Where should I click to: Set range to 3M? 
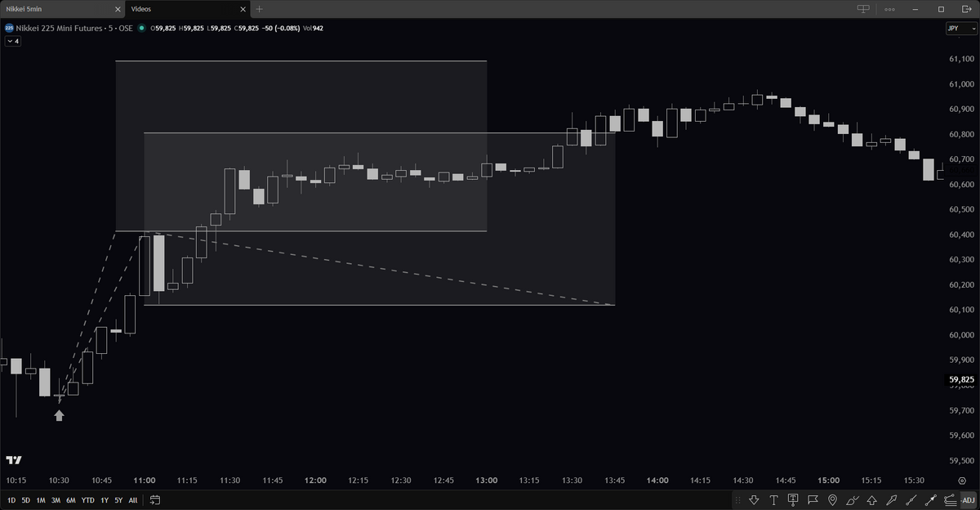[x=56, y=499]
